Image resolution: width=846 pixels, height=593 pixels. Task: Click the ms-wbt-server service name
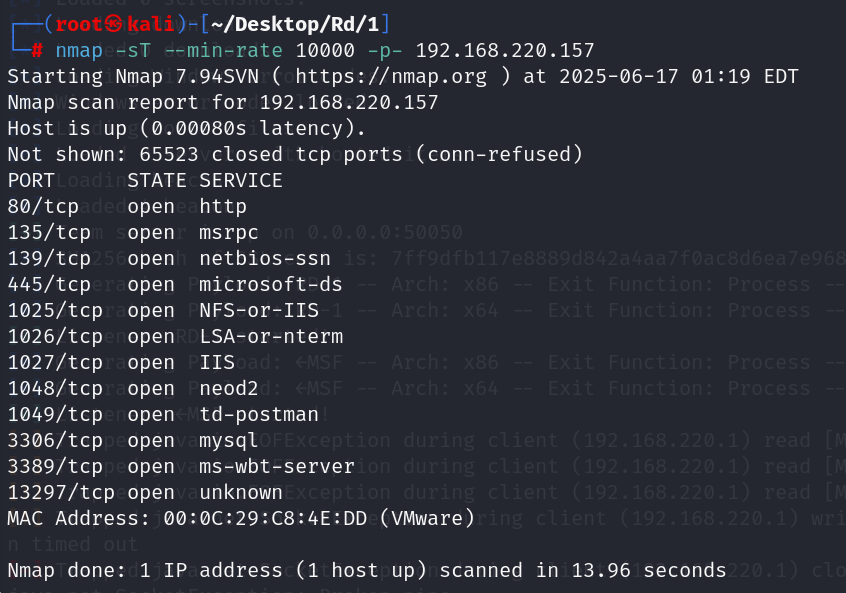(x=276, y=466)
